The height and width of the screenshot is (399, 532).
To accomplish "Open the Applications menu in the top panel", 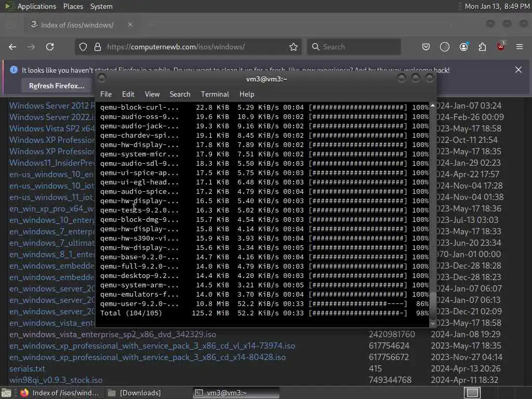I will click(x=37, y=6).
